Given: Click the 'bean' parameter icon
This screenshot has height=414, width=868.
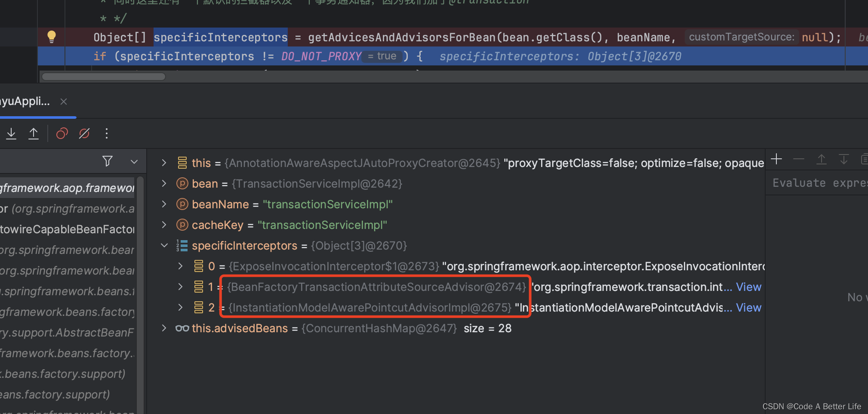Looking at the screenshot, I should [182, 183].
